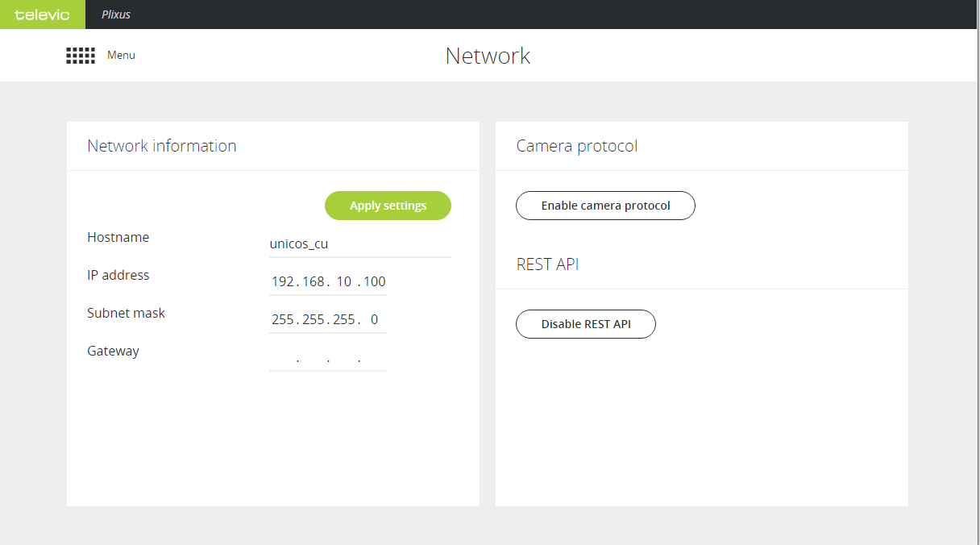Click the Televic logo
This screenshot has height=545, width=980.
click(42, 15)
